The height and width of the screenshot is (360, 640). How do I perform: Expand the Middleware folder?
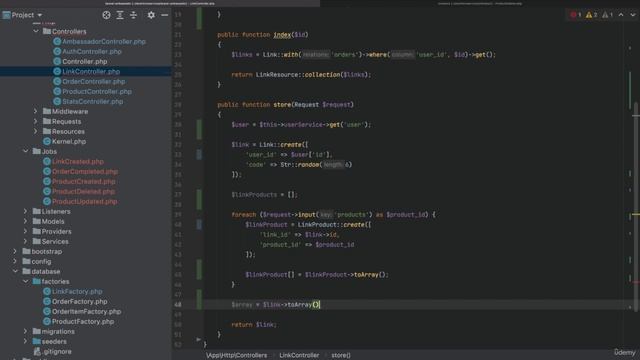click(36, 111)
